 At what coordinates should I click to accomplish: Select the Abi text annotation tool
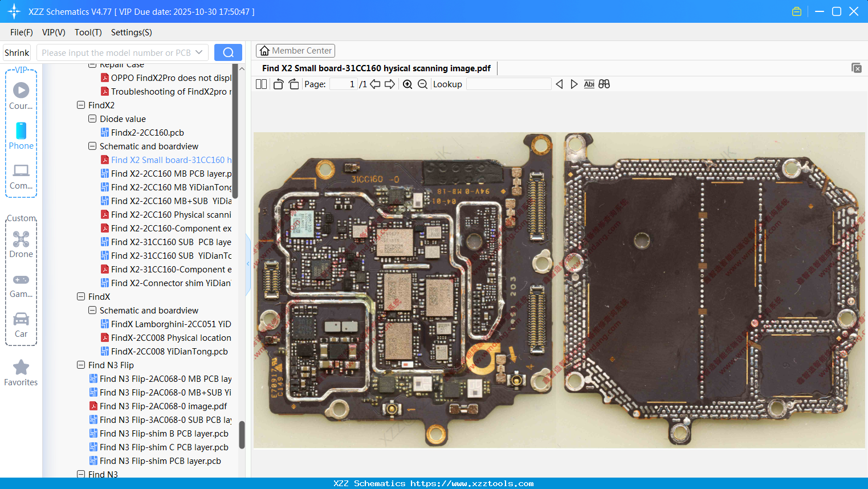tap(589, 84)
